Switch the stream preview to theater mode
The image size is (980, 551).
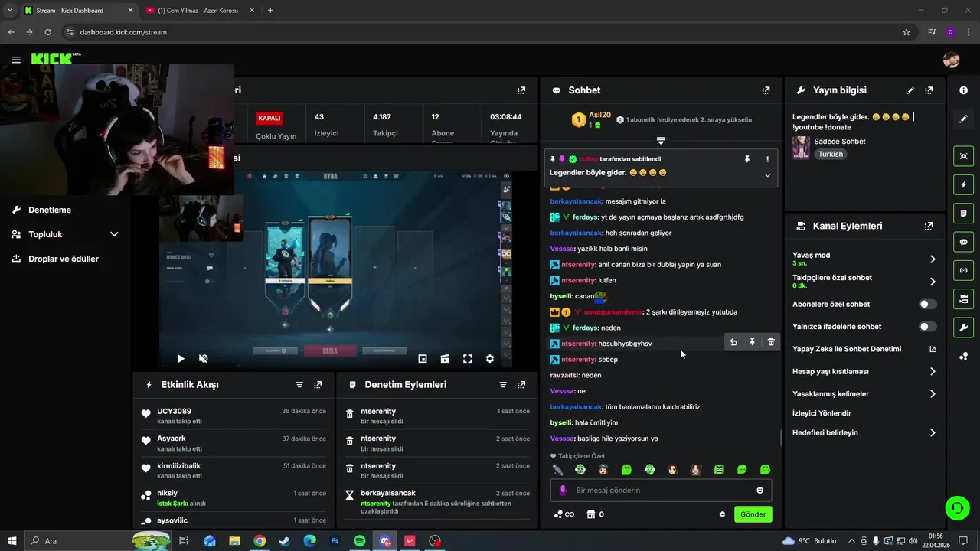point(445,358)
